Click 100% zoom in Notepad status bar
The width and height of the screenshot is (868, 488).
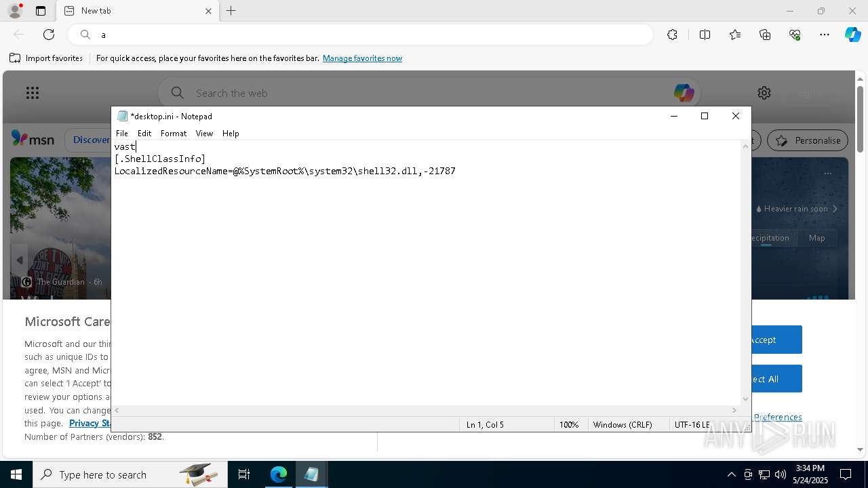click(569, 425)
